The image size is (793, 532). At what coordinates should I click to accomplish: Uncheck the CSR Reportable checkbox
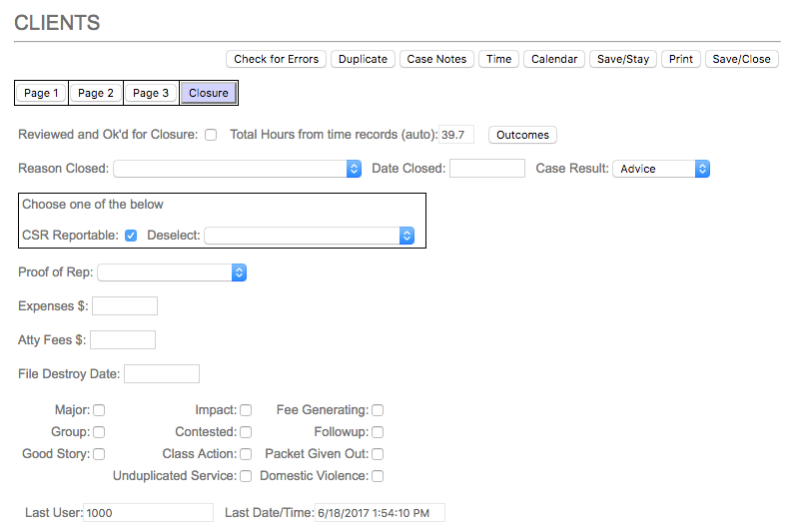tap(131, 236)
